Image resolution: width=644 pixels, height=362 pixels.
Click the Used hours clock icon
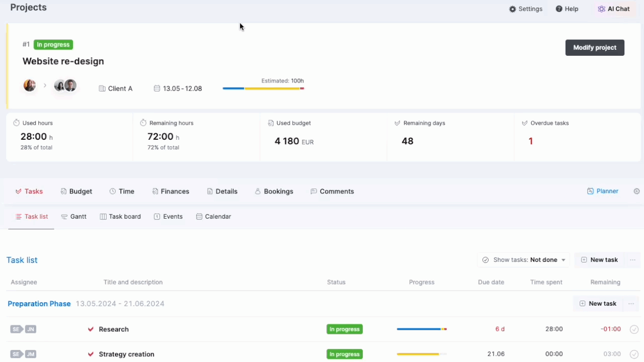(16, 123)
